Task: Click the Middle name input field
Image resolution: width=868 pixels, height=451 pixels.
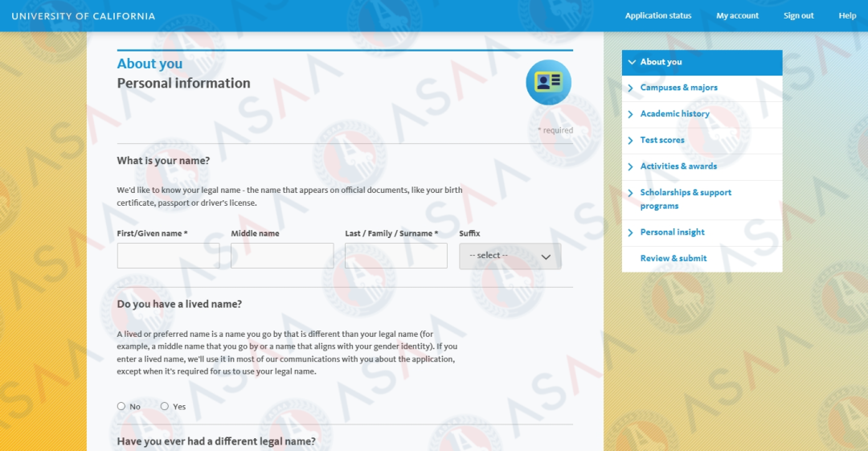Action: click(x=282, y=256)
